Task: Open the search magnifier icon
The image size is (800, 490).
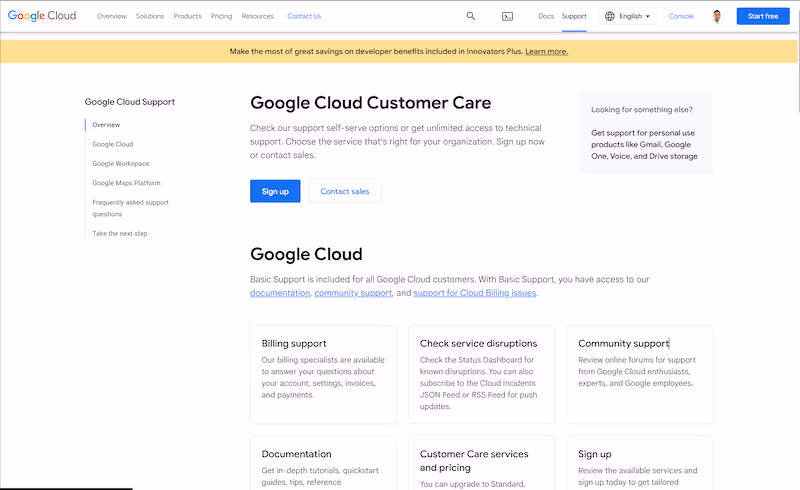Action: pos(471,16)
